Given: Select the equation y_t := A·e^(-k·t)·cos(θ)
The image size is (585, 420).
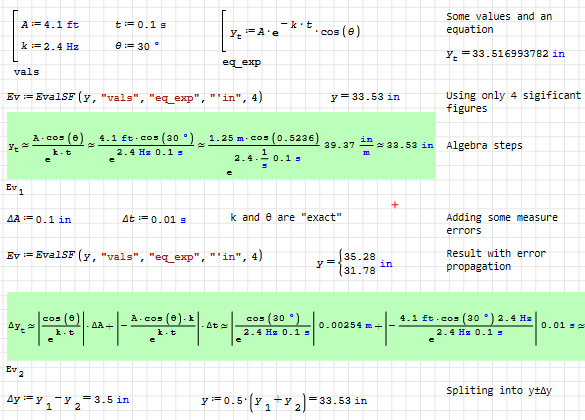Looking at the screenshot, I should [295, 31].
